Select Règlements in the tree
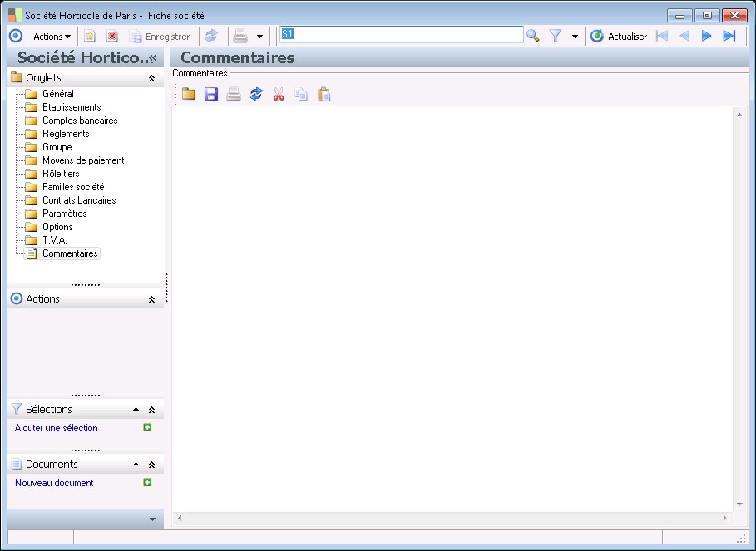The width and height of the screenshot is (756, 551). [66, 134]
